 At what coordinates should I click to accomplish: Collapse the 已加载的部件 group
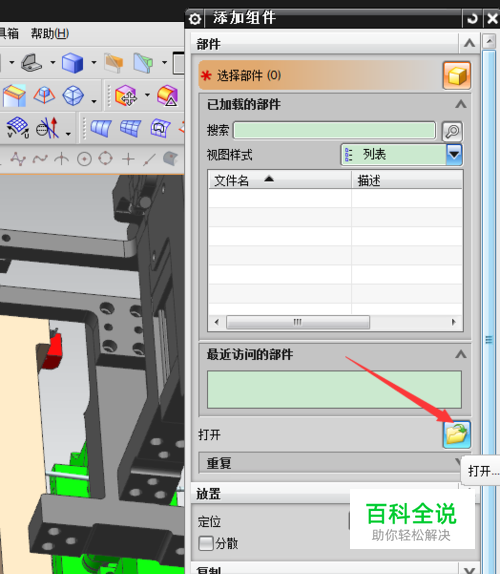click(x=461, y=105)
